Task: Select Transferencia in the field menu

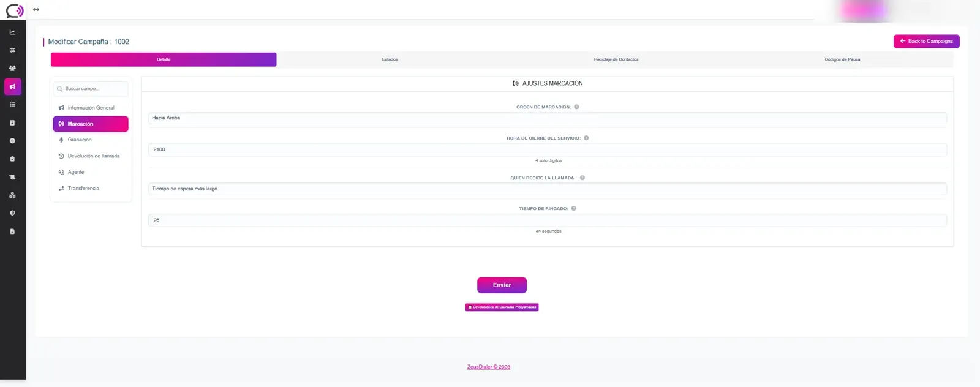Action: 91,188
